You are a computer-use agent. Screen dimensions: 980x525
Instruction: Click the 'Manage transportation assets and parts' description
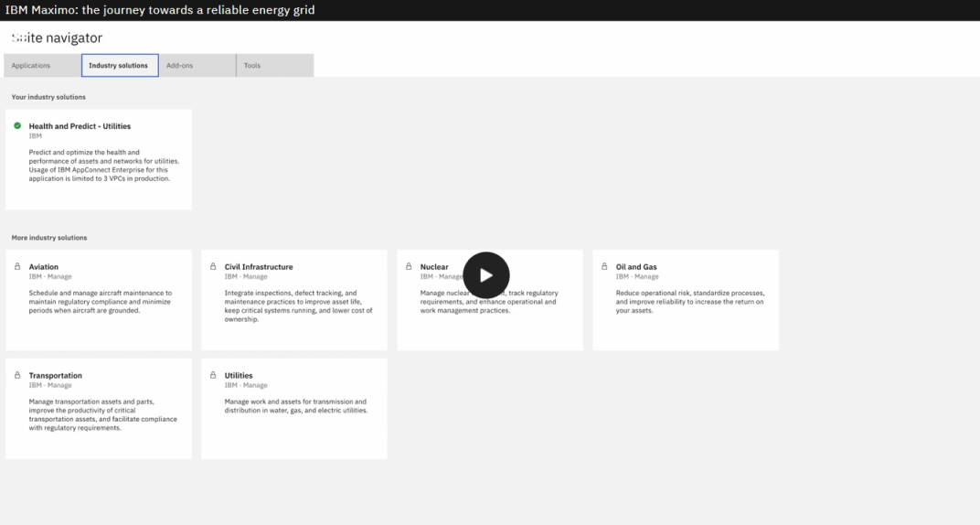(x=102, y=414)
